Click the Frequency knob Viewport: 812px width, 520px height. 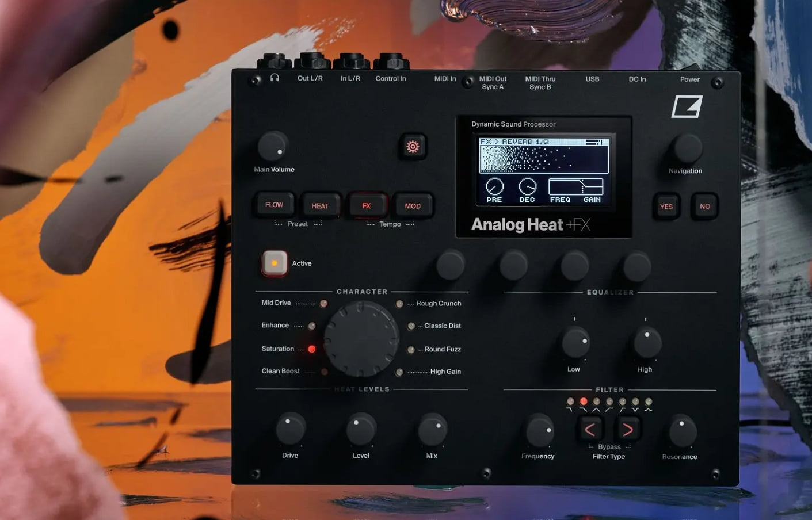click(540, 431)
